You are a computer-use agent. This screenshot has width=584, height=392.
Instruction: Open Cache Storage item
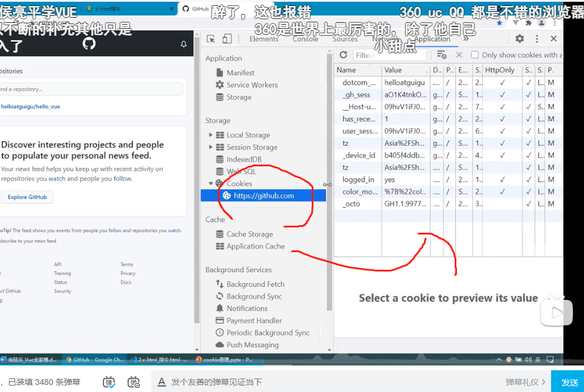coord(244,234)
